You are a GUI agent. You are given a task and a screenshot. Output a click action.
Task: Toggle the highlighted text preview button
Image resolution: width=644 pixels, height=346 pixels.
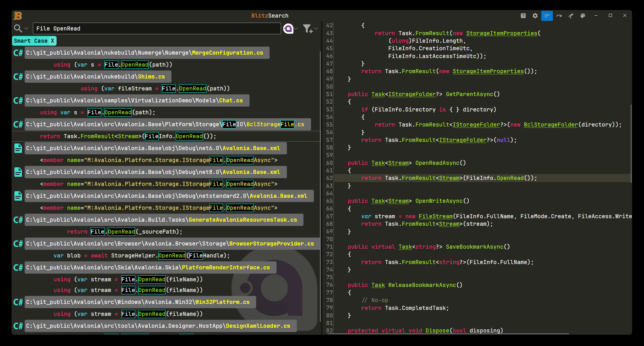click(547, 16)
